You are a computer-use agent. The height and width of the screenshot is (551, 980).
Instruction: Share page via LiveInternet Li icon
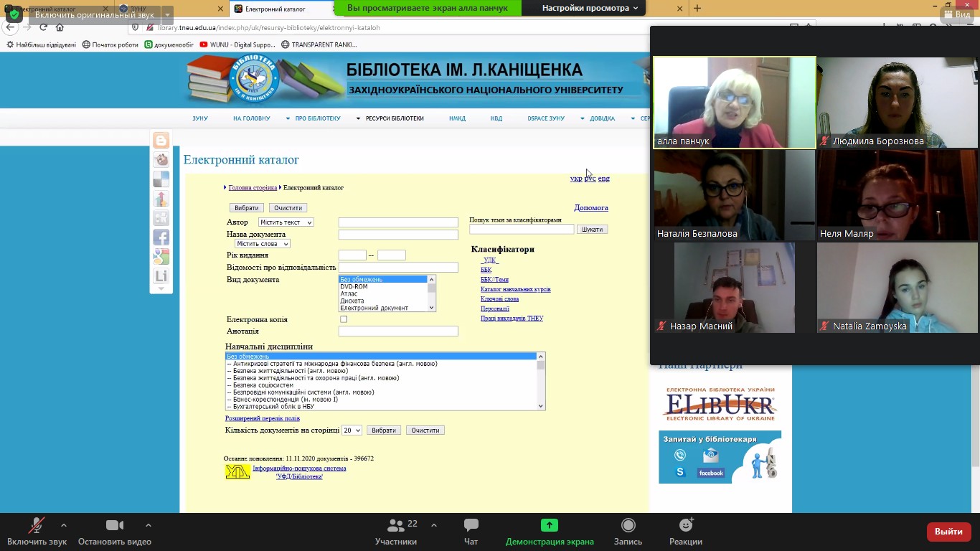pos(161,276)
